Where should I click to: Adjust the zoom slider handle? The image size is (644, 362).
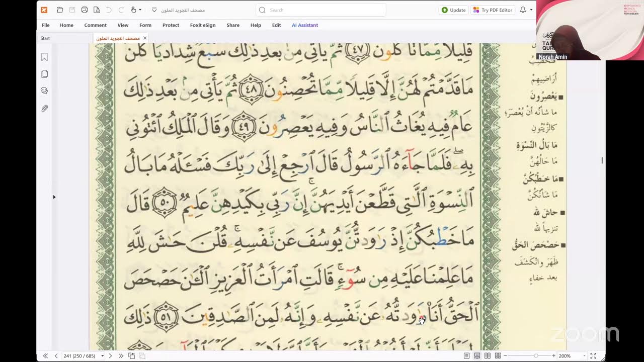click(x=536, y=356)
